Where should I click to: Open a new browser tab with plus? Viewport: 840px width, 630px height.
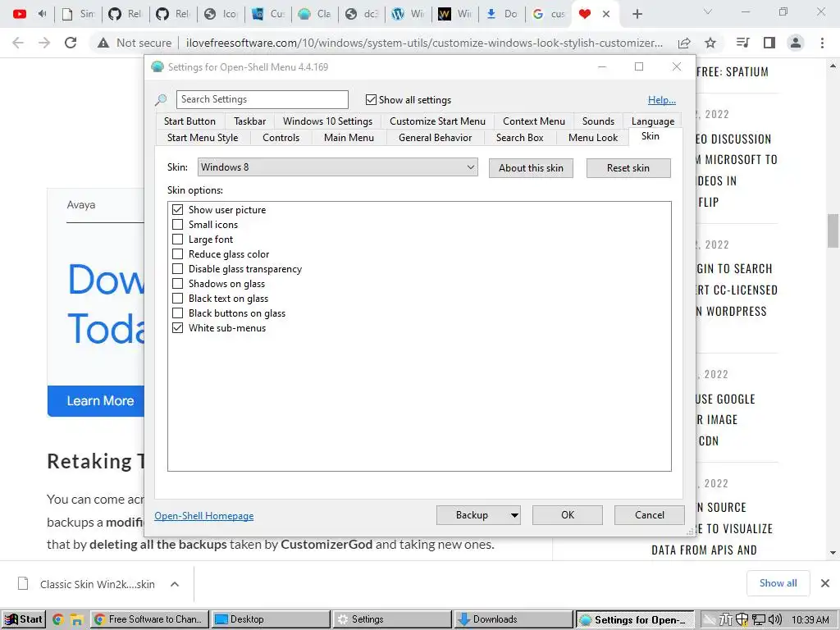point(637,14)
